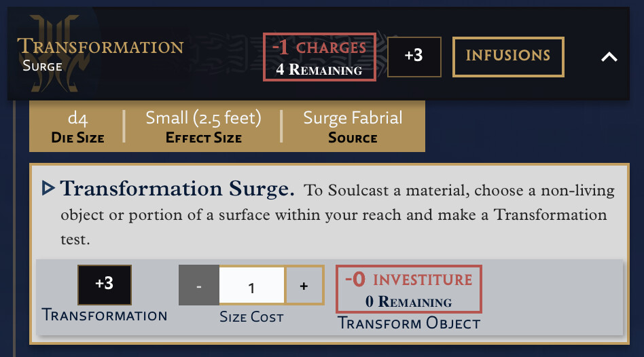Click the Transformation Surge header title
Screen dimensions: 644x357
(101, 54)
